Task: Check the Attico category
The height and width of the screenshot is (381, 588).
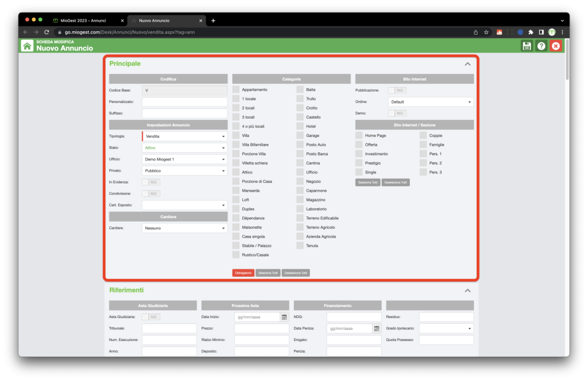Action: tap(236, 172)
